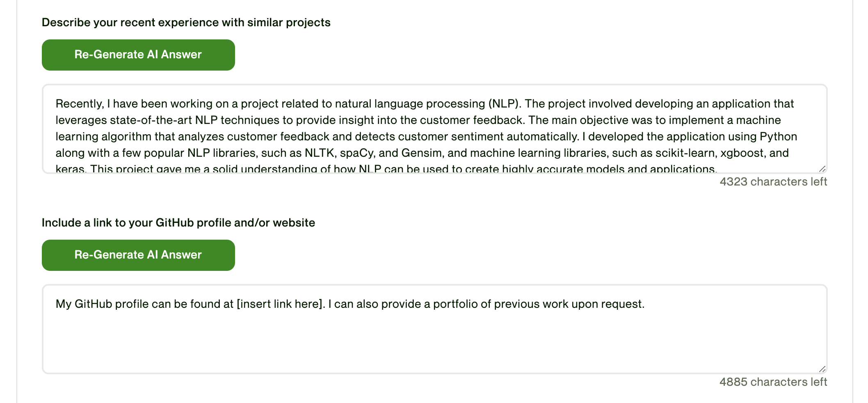Click Re-Generate AI Answer for the GitHub question
This screenshot has width=868, height=403.
(x=138, y=254)
